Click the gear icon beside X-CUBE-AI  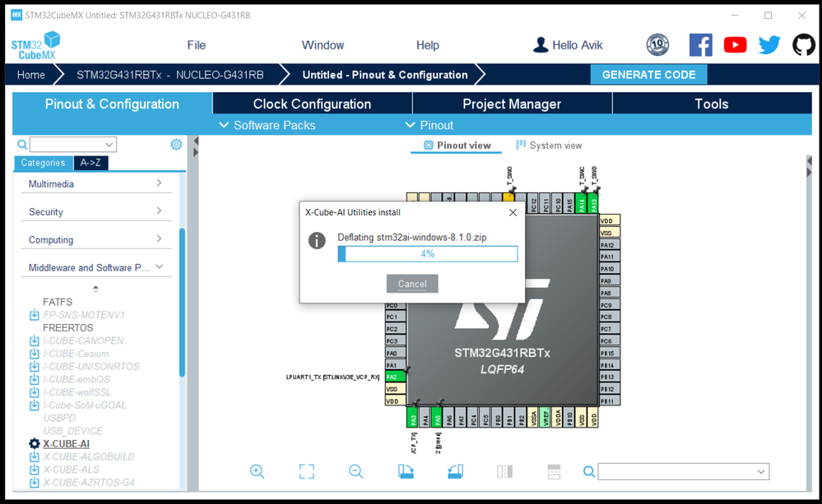pos(34,444)
